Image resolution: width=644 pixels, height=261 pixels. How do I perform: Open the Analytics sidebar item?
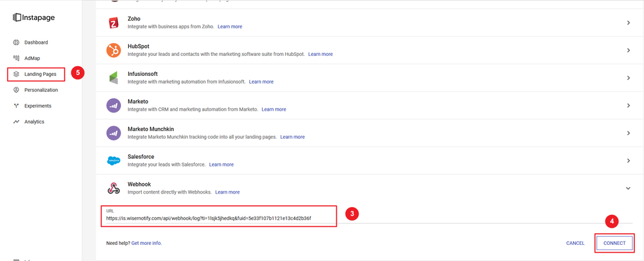tap(34, 122)
